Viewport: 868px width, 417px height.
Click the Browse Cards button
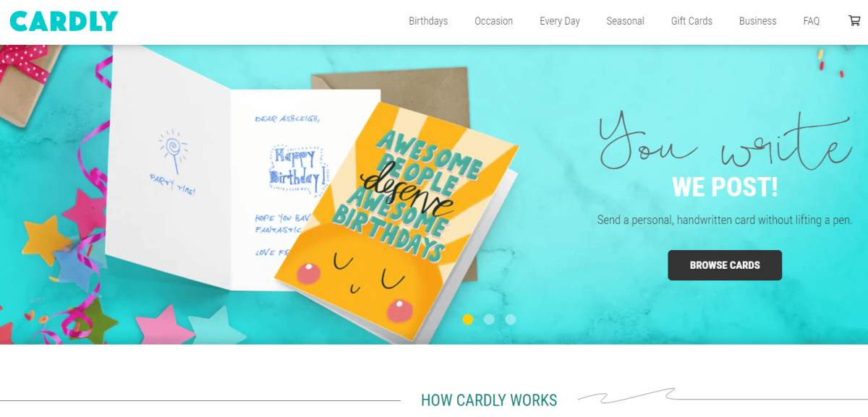[x=725, y=265]
